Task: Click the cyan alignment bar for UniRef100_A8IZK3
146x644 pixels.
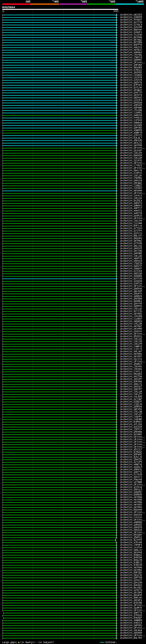Action: coord(60,15)
